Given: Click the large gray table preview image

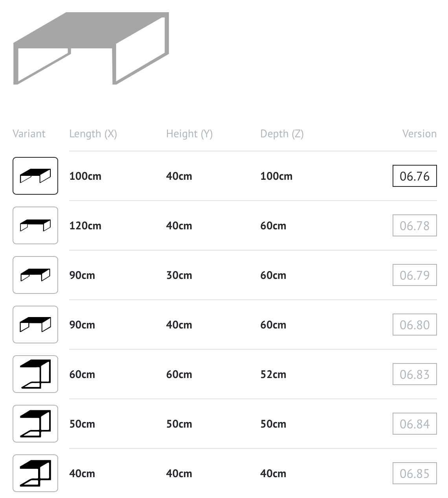Looking at the screenshot, I should (91, 48).
